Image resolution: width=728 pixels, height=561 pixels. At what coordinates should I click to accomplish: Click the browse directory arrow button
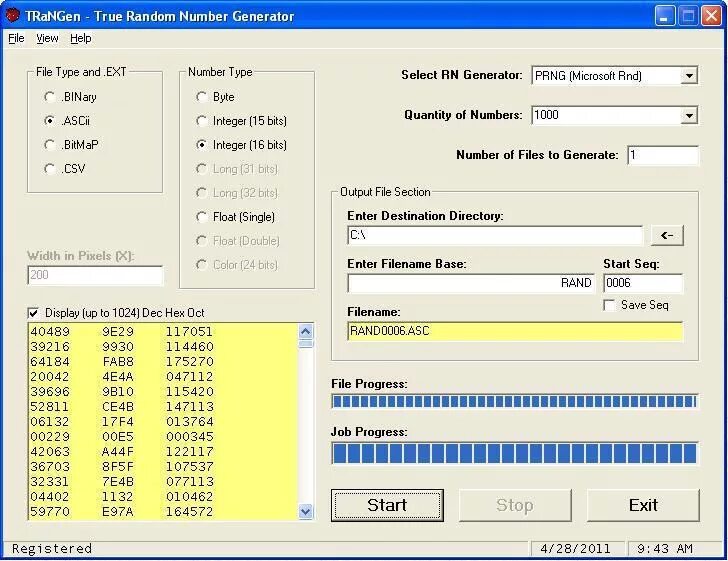(667, 235)
